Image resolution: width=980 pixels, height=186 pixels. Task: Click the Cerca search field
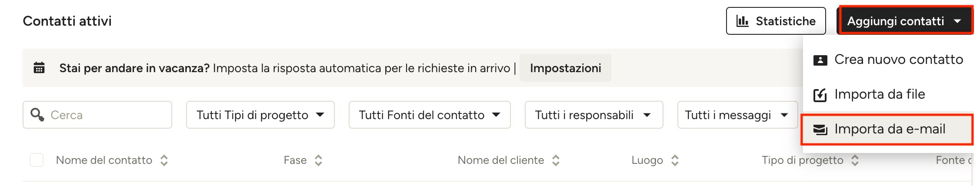[104, 115]
